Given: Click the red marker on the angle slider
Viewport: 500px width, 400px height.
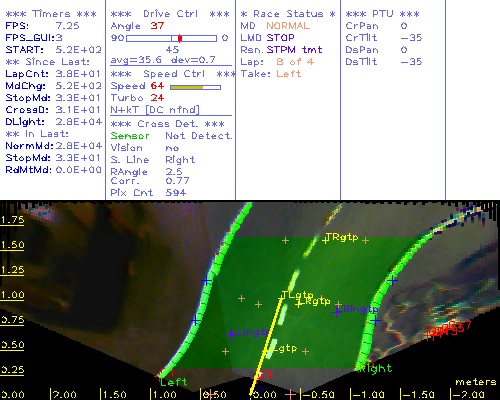Looking at the screenshot, I should tap(180, 38).
